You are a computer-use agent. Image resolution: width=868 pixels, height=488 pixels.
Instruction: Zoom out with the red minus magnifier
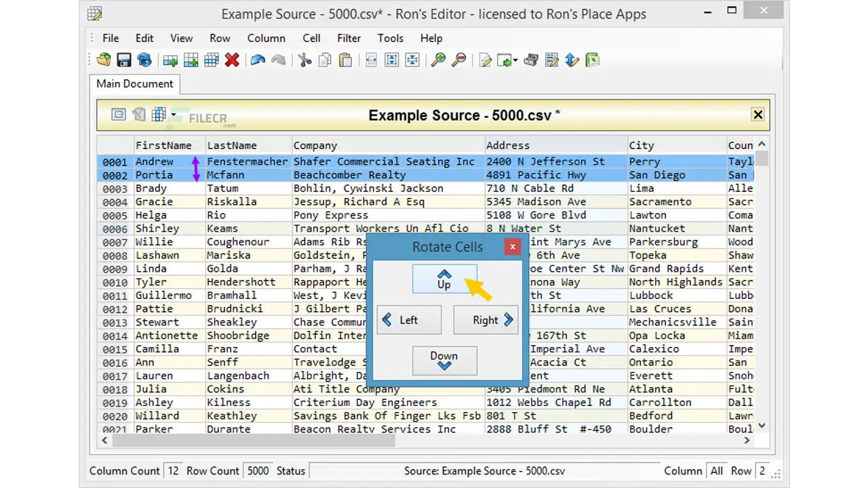pyautogui.click(x=459, y=60)
